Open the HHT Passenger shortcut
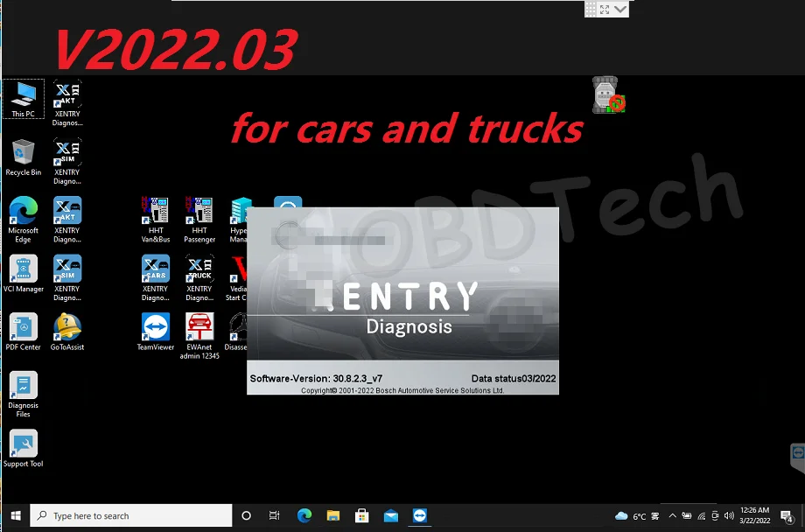The width and height of the screenshot is (805, 532). tap(199, 220)
